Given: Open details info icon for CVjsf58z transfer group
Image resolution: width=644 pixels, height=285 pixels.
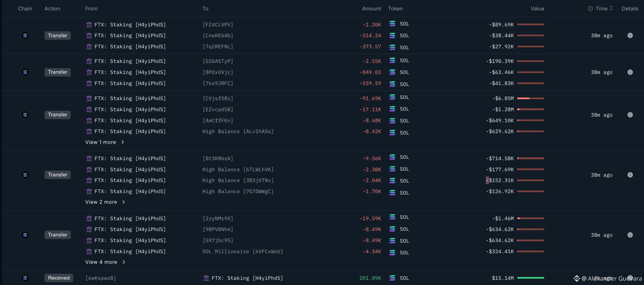Looking at the screenshot, I should pos(630,115).
